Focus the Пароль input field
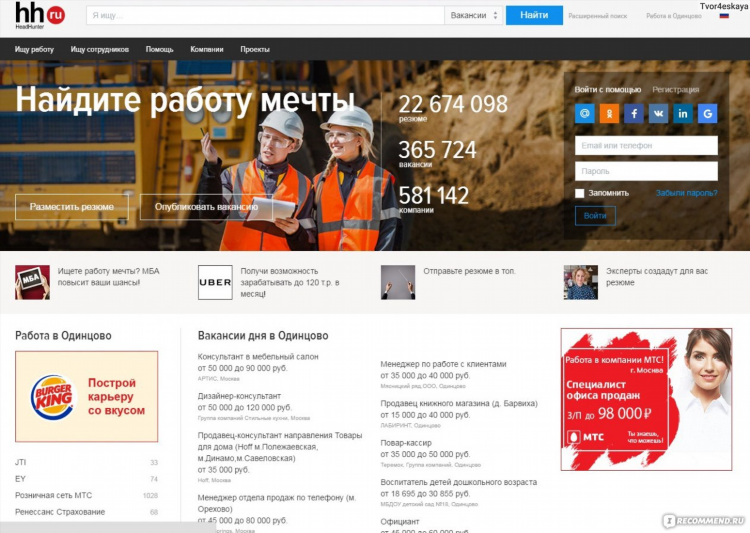The height and width of the screenshot is (533, 750). [646, 171]
